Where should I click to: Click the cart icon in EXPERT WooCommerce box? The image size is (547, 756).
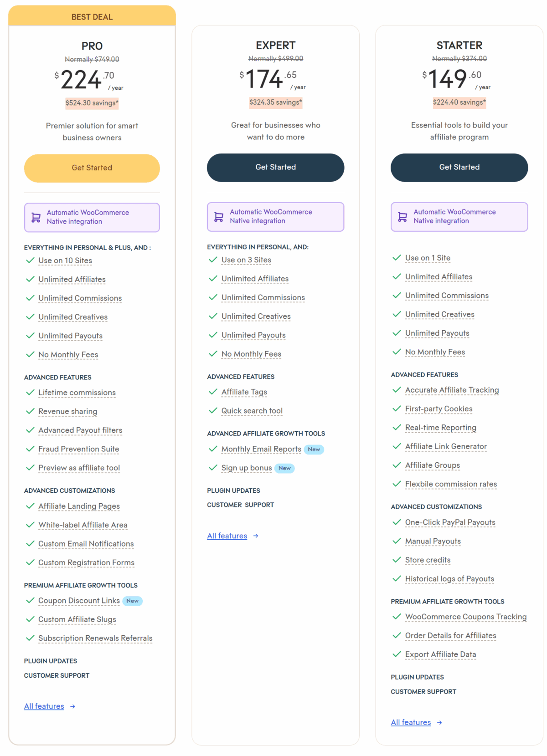point(219,217)
